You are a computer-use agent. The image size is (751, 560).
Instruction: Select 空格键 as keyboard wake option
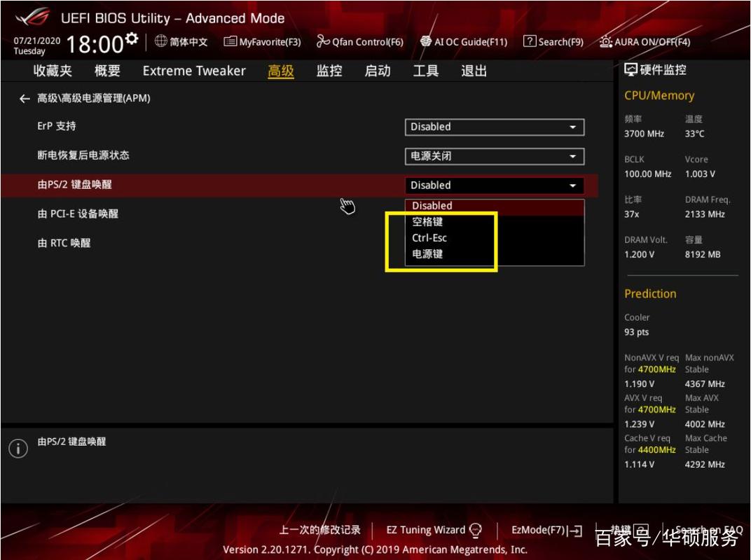click(428, 222)
